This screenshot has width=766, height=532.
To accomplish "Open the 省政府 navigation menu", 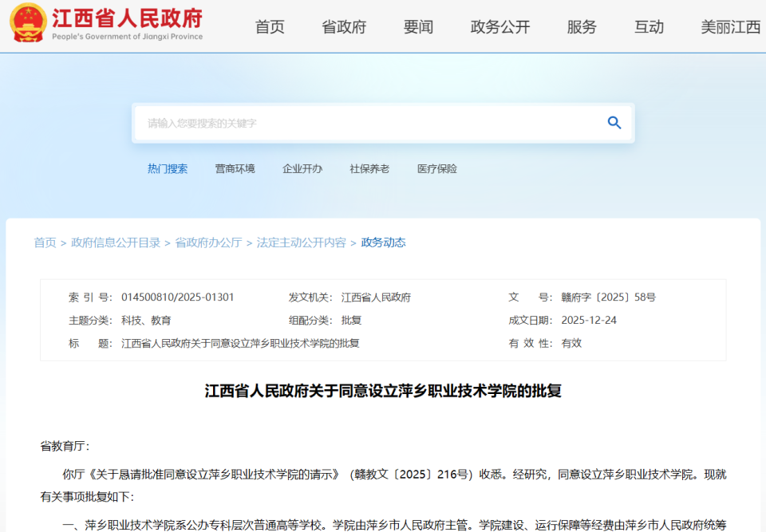I will (343, 26).
